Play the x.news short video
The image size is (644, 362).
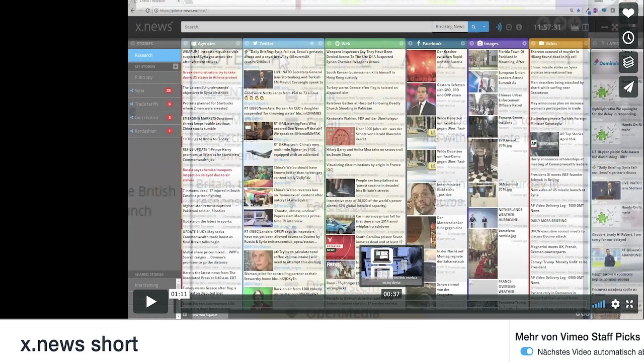(x=151, y=301)
